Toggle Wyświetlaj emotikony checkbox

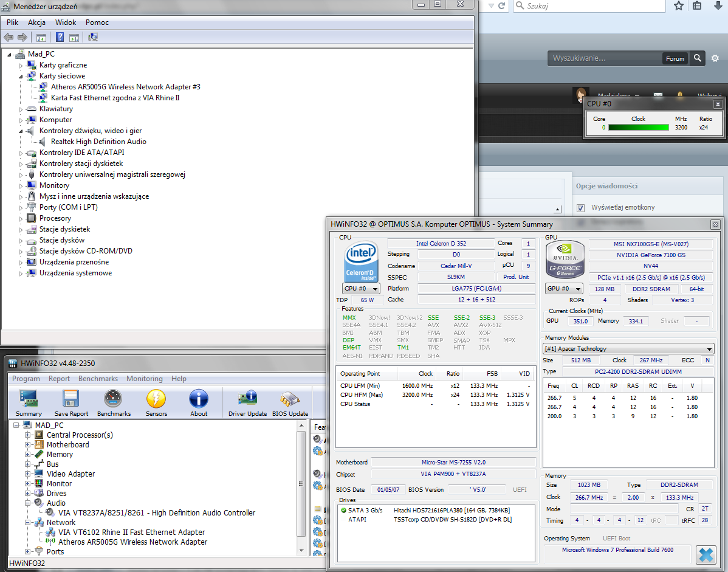pyautogui.click(x=580, y=207)
